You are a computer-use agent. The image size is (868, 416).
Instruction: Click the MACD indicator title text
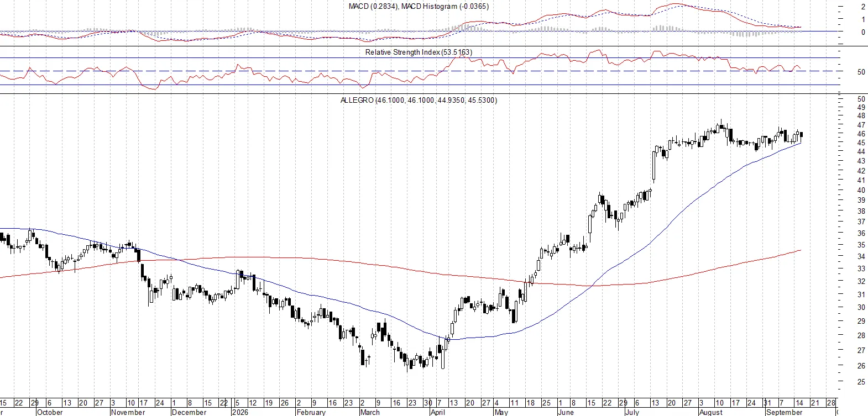click(x=419, y=7)
